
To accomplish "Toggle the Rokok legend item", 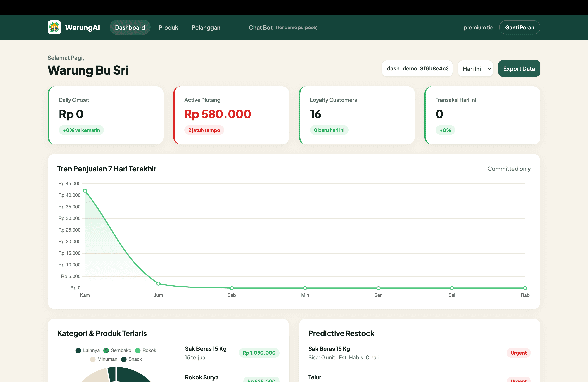I will (146, 350).
